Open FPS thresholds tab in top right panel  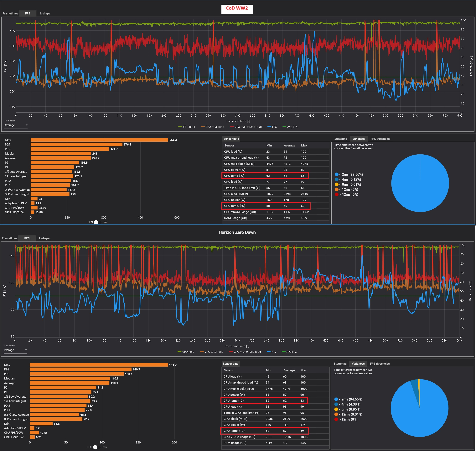point(380,139)
